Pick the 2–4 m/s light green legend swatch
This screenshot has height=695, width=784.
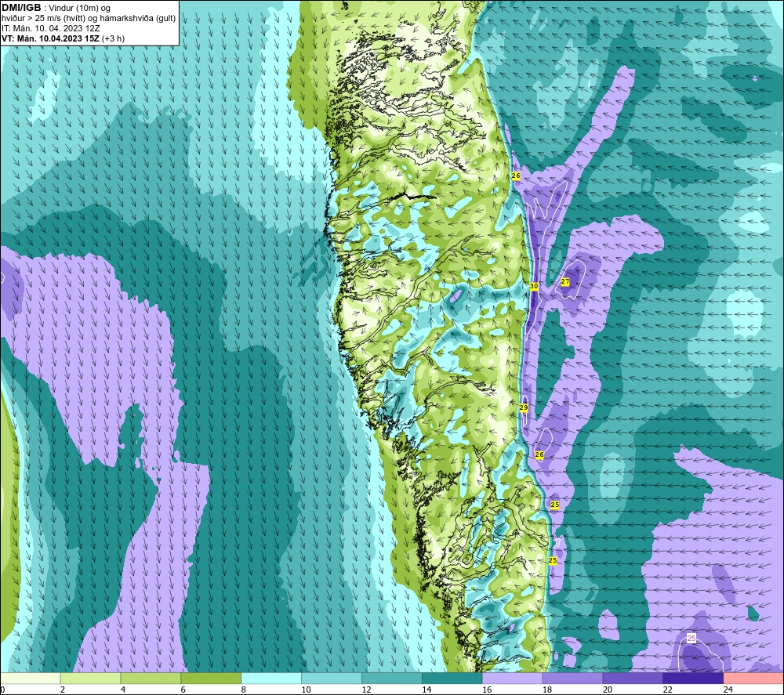(90, 678)
